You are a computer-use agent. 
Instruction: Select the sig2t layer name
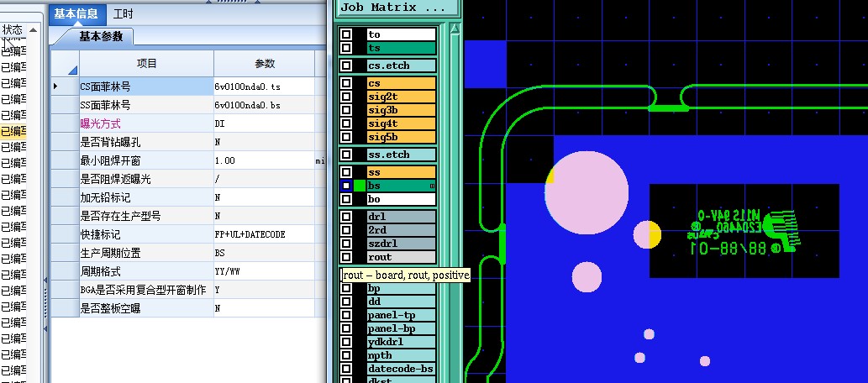tap(402, 97)
